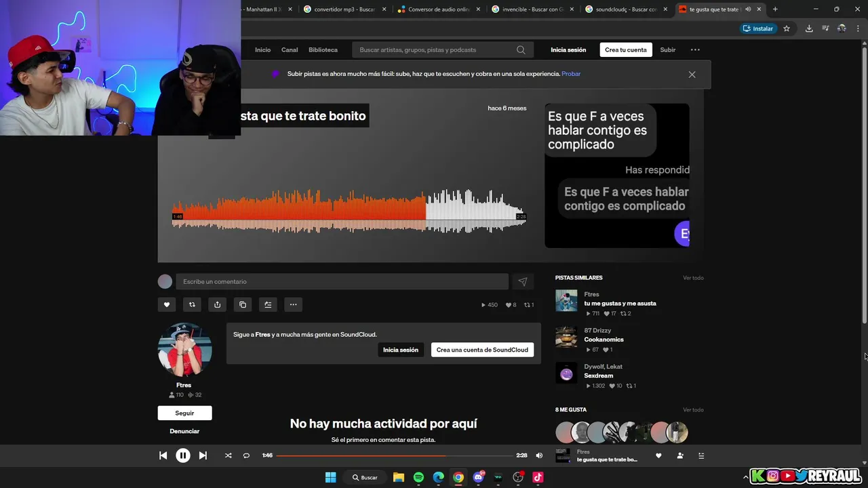Viewport: 868px width, 488px height.
Task: Open the SoundCloud header more menu
Action: tap(695, 49)
